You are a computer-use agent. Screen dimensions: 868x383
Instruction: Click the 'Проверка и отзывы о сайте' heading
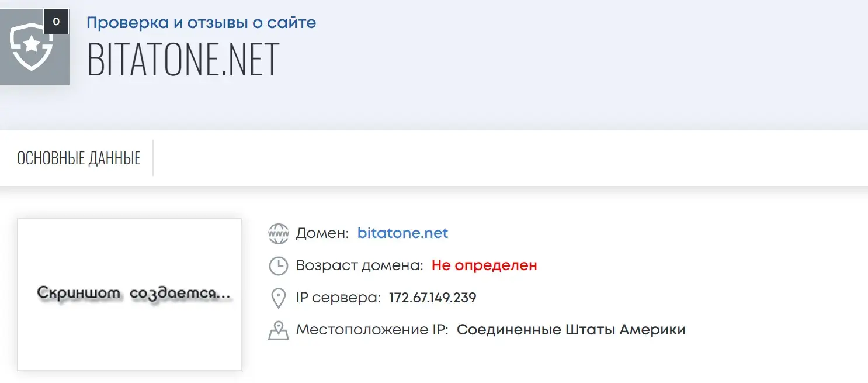point(202,23)
